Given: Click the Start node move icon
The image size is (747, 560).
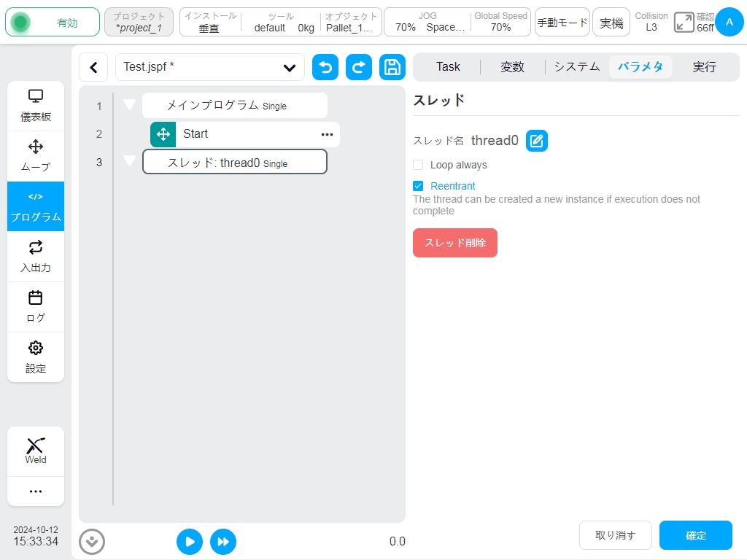Looking at the screenshot, I should 163,134.
